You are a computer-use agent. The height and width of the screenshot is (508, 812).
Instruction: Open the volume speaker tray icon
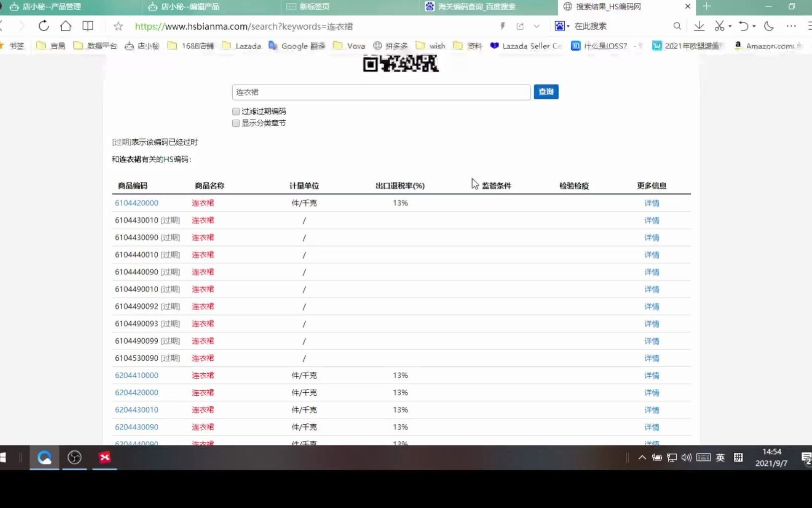(686, 457)
